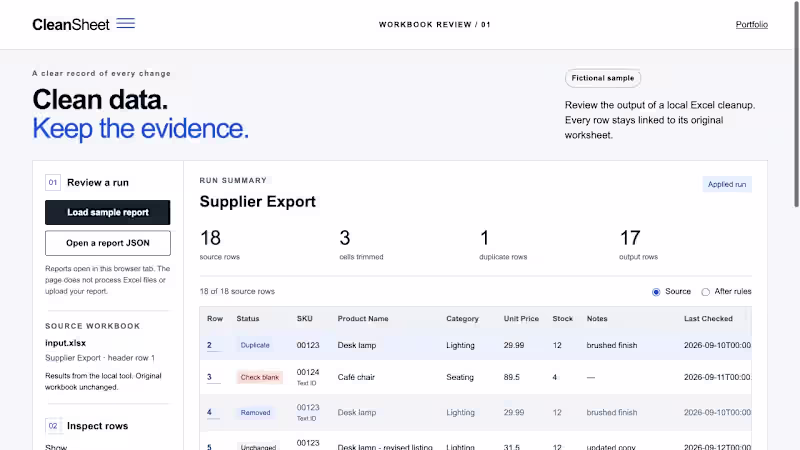
Task: Click the Category column header
Action: 462,318
